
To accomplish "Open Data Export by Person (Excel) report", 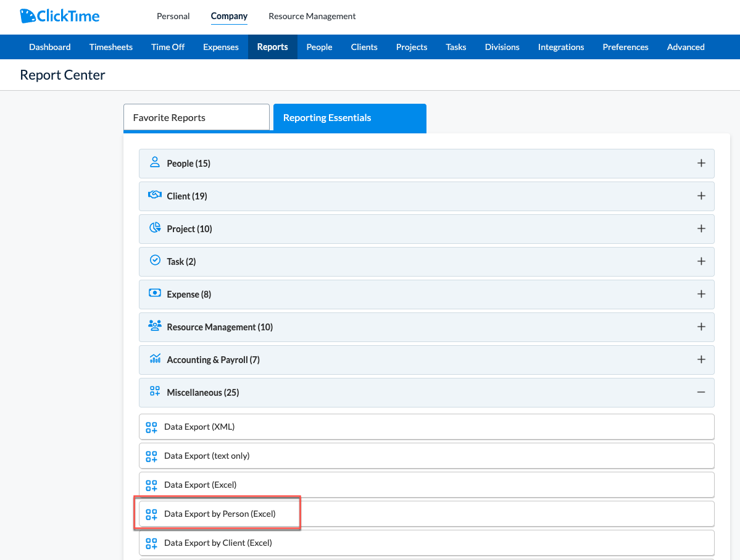I will pyautogui.click(x=426, y=514).
